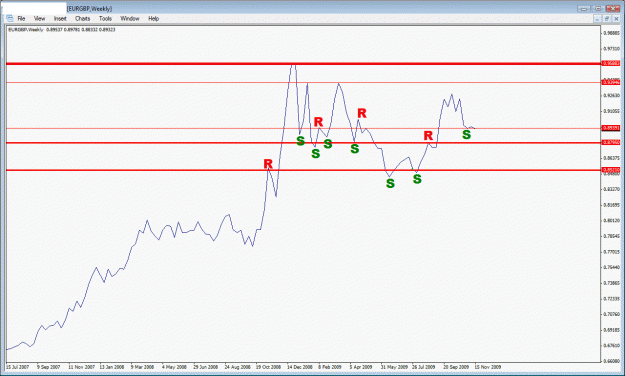Open the File menu
Image resolution: width=625 pixels, height=376 pixels.
[21, 18]
